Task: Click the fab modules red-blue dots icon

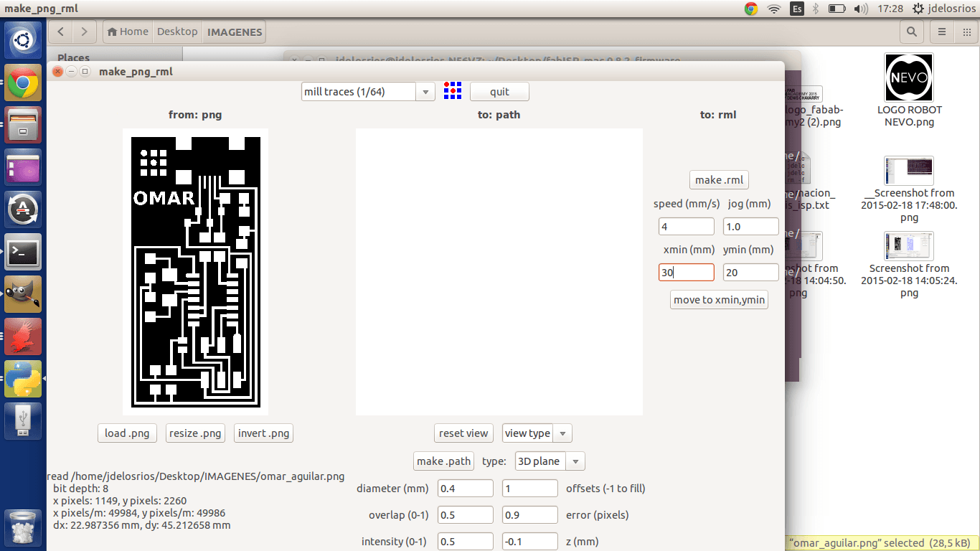Action: point(452,90)
